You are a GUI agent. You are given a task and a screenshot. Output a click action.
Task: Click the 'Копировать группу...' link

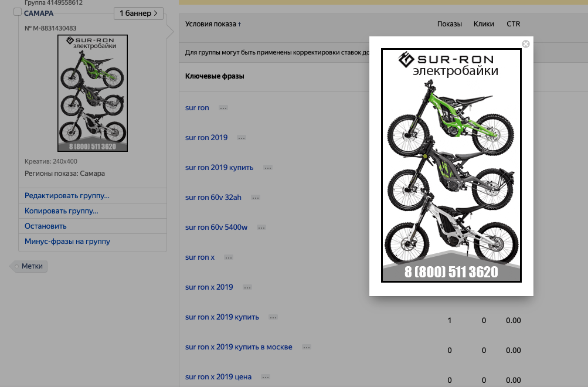pos(62,211)
